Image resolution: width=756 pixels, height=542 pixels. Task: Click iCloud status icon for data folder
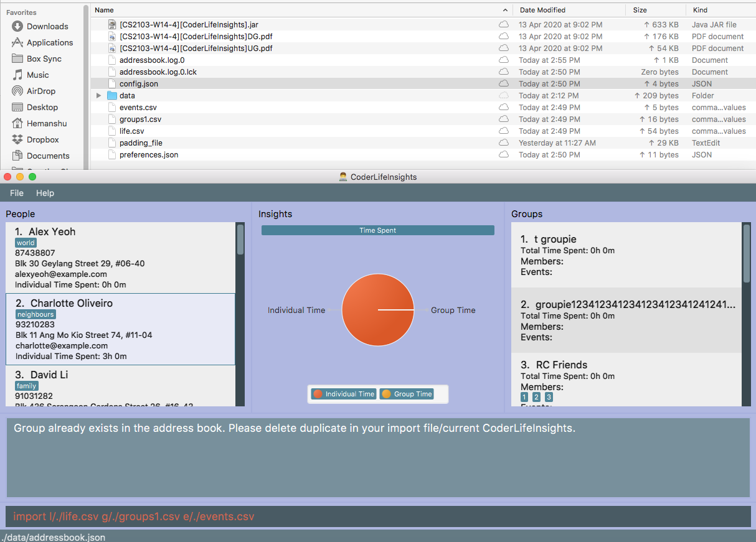coord(503,96)
